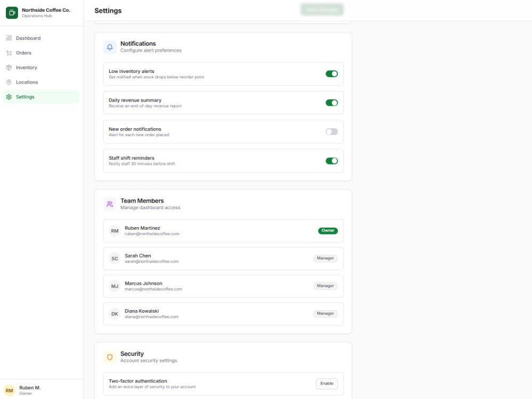
Task: Click 'Receive an end-of-day revenue report' text
Action: (x=145, y=106)
